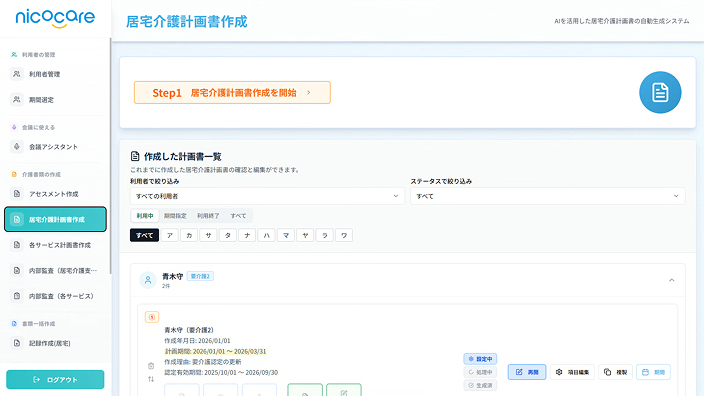Click the 要介護2 badge
The height and width of the screenshot is (396, 704).
coord(200,276)
